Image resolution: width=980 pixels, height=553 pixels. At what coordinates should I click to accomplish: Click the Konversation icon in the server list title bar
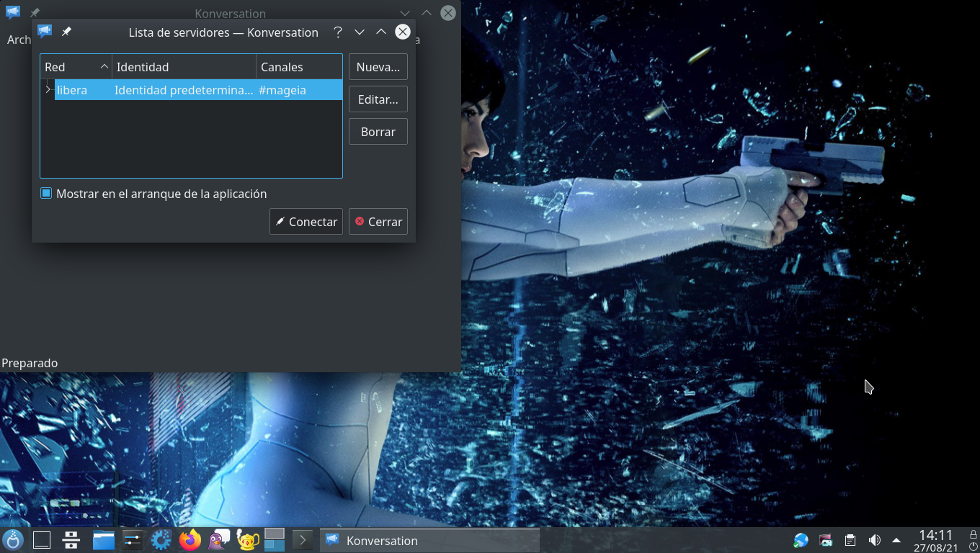point(45,32)
